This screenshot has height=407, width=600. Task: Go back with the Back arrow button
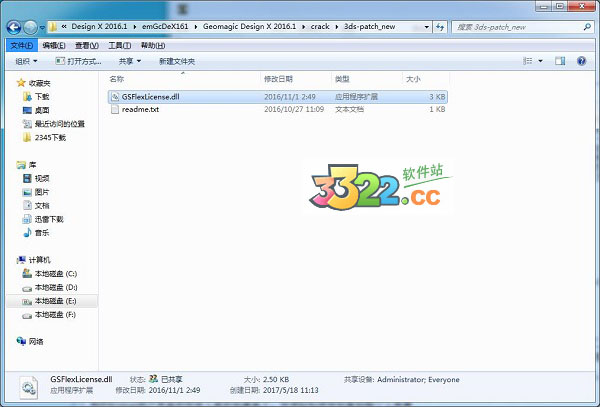pyautogui.click(x=14, y=27)
